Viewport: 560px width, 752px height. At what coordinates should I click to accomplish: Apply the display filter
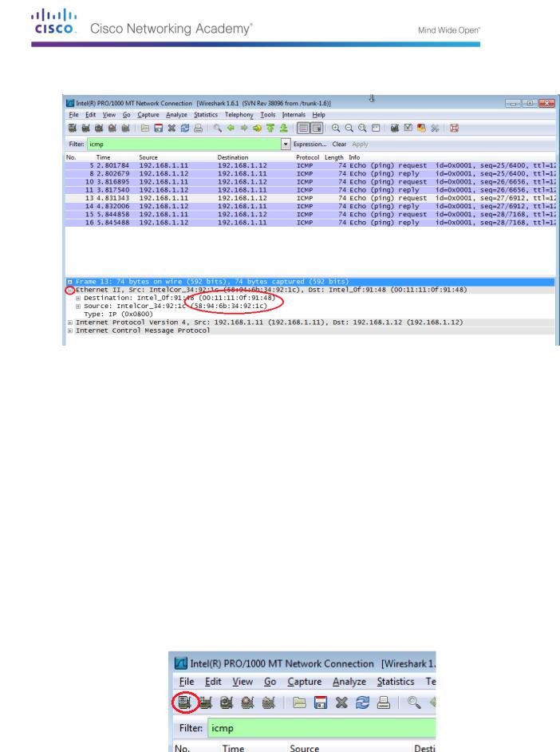[361, 144]
